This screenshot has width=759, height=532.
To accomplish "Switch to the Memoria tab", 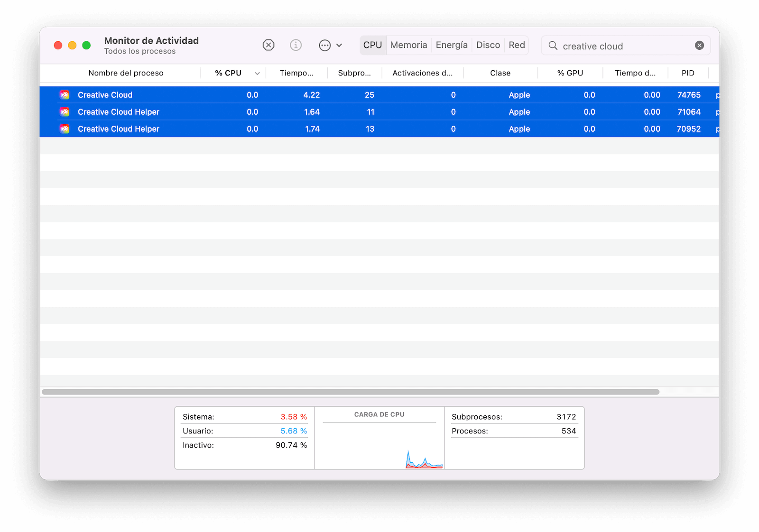I will click(x=409, y=45).
